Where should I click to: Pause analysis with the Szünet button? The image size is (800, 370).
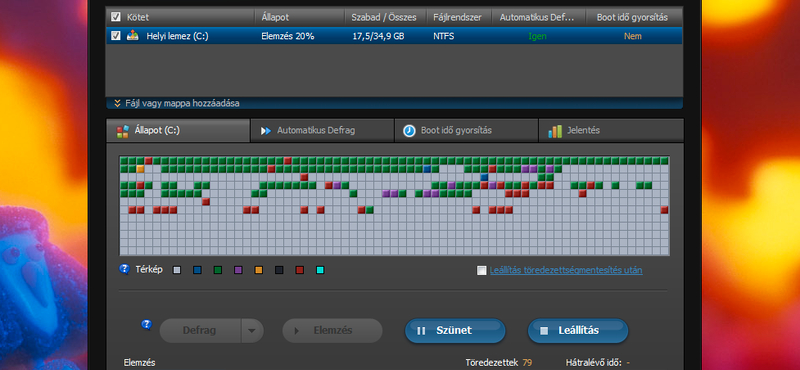[x=455, y=331]
